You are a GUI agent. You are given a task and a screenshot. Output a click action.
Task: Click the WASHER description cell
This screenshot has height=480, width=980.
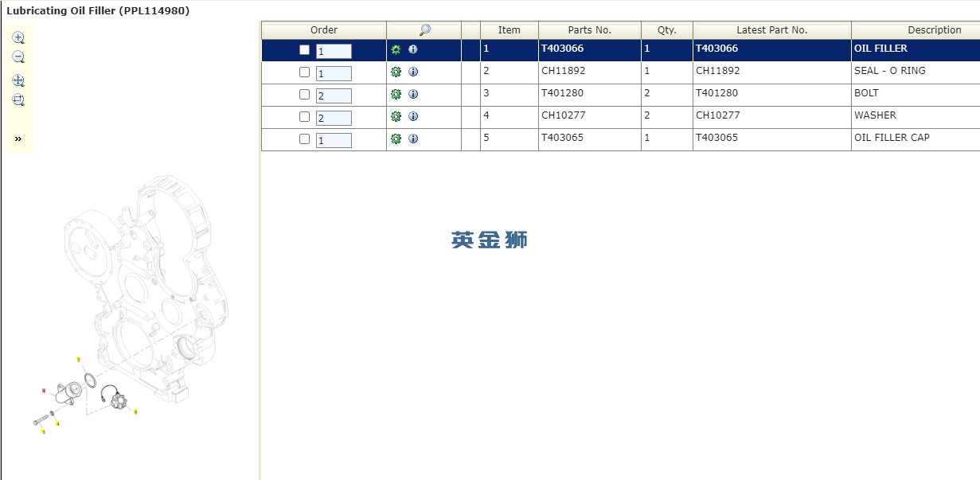(x=916, y=117)
